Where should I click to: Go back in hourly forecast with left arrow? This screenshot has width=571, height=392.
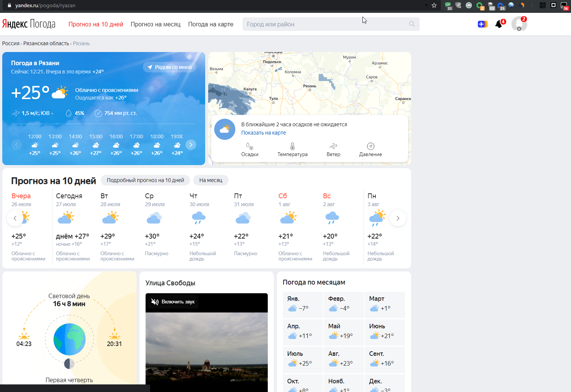pos(17,144)
